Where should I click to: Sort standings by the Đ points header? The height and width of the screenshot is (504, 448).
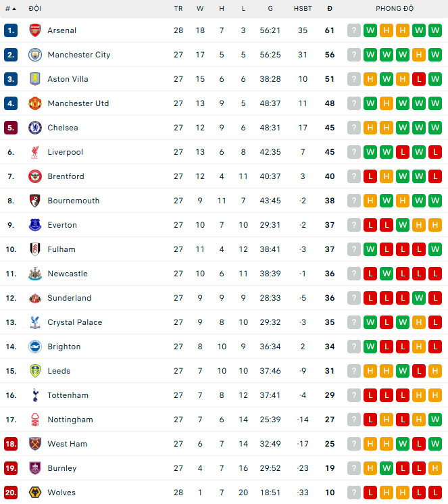(329, 9)
